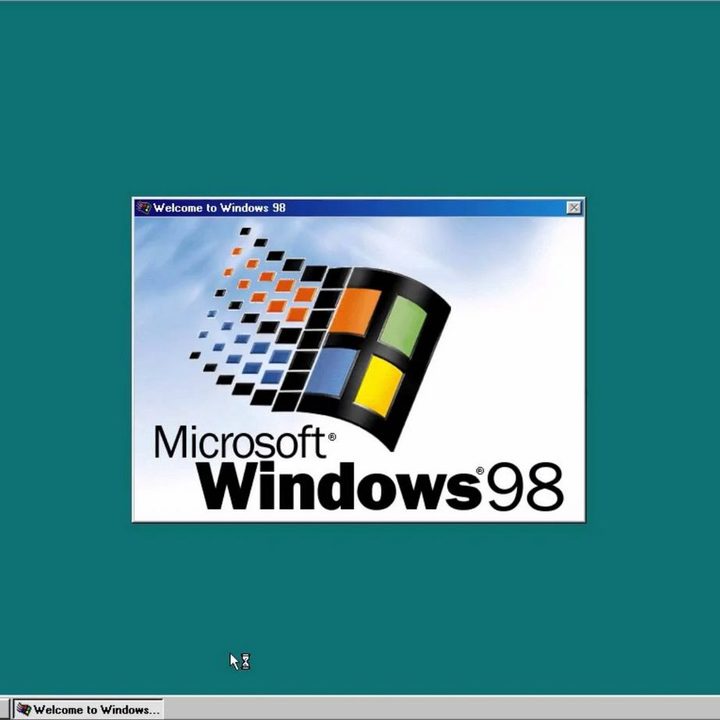Click the Welcome to Windows 98 title text

click(219, 208)
